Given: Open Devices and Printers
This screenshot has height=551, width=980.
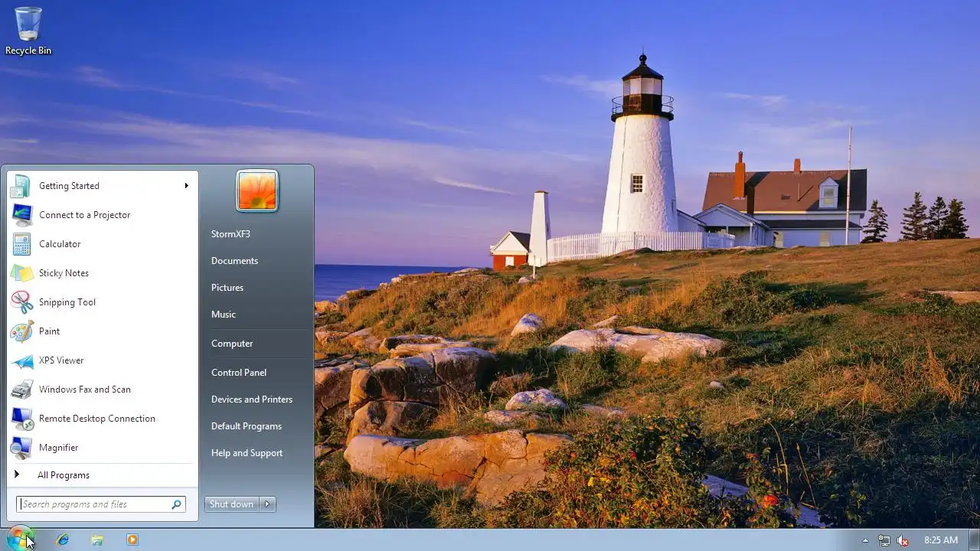Looking at the screenshot, I should click(x=252, y=399).
